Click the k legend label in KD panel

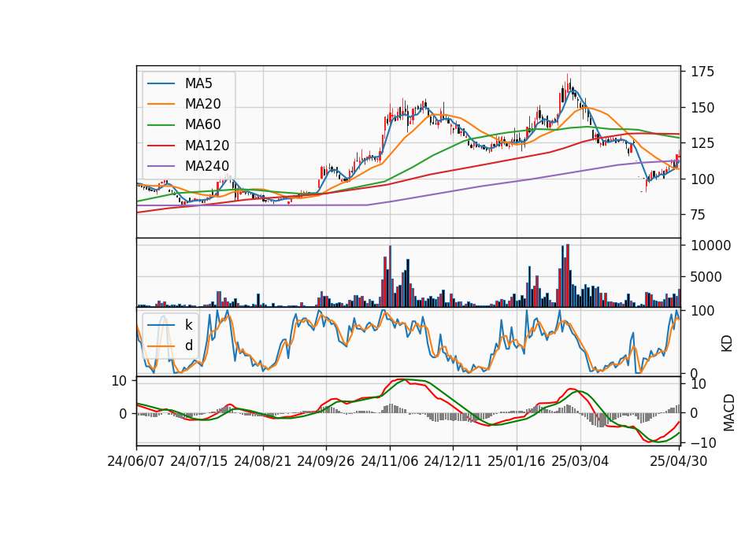pos(188,325)
